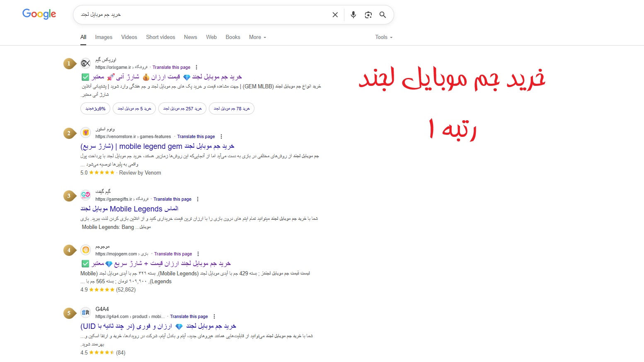Viewport: 644px width, 362px height.
Task: Click Translate this page for orixgame.ir
Action: (171, 67)
